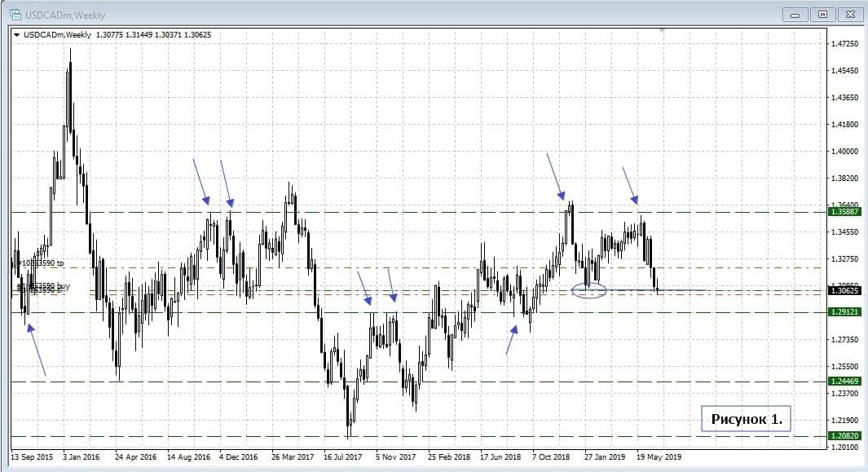Click the gray chart shift triangle marker
The image size is (868, 472).
(662, 30)
